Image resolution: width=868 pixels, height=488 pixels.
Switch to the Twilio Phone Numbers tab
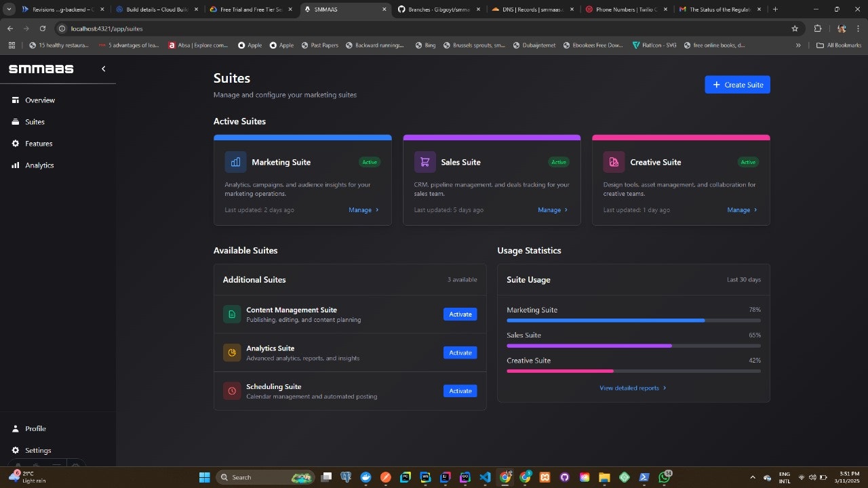click(x=627, y=9)
